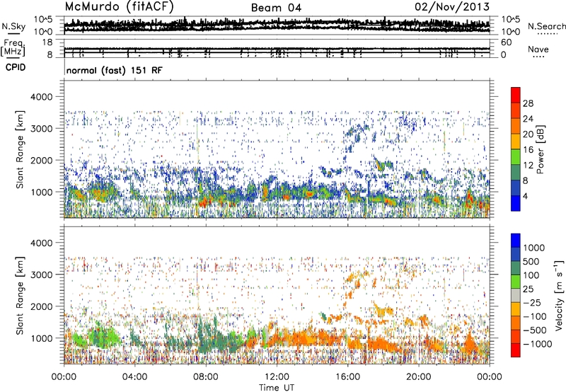Select the Freq. [MHz] axis label
Image resolution: width=566 pixels, height=392 pixels.
pos(14,47)
